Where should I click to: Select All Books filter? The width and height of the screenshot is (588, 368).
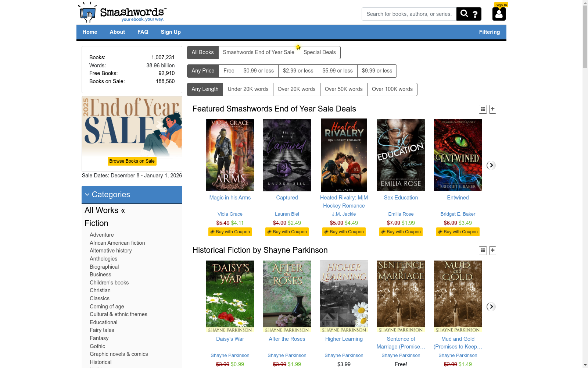click(202, 53)
